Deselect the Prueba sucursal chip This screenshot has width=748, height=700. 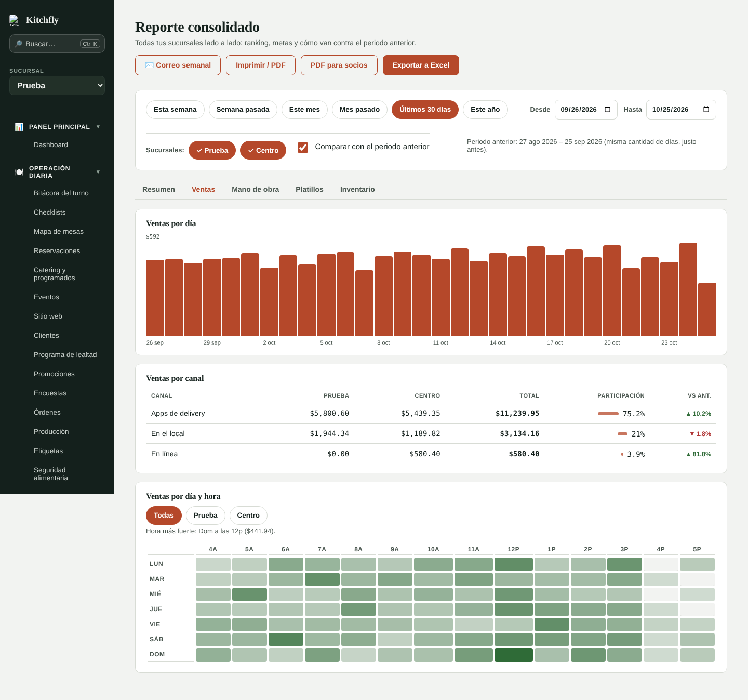pos(212,150)
